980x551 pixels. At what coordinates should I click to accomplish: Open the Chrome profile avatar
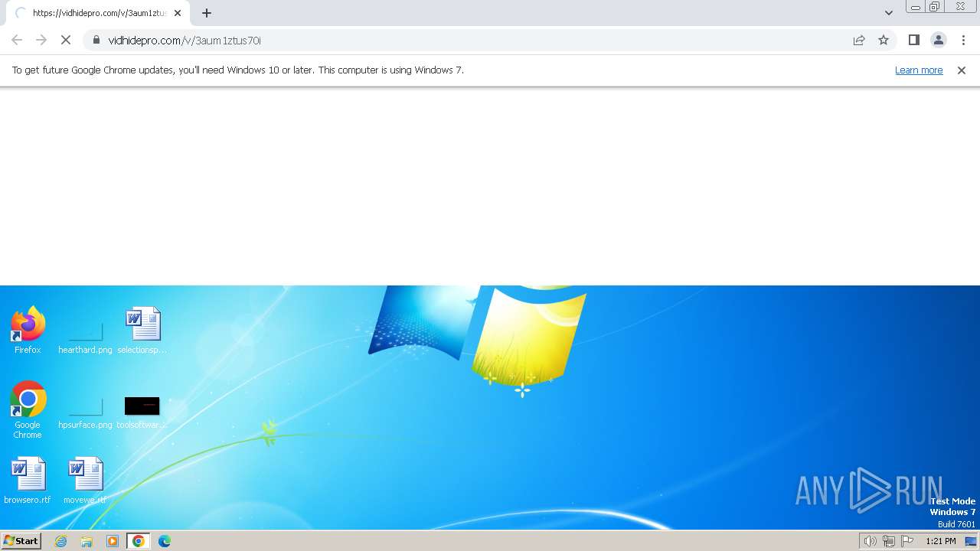coord(939,40)
